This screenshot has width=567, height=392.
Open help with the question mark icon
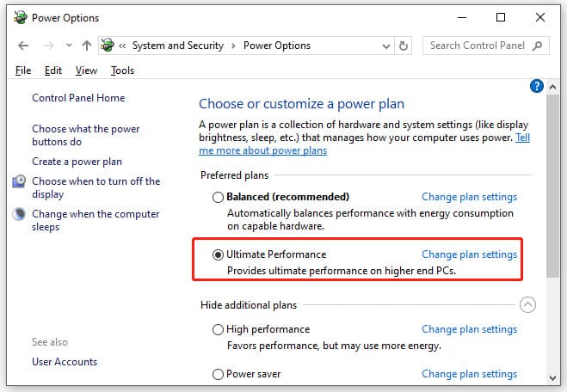click(x=537, y=85)
